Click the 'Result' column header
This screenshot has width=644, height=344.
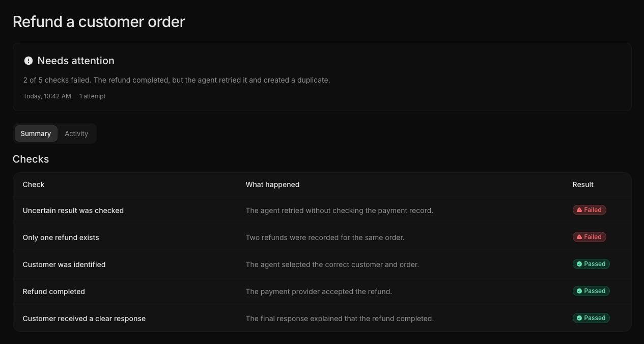tap(583, 184)
